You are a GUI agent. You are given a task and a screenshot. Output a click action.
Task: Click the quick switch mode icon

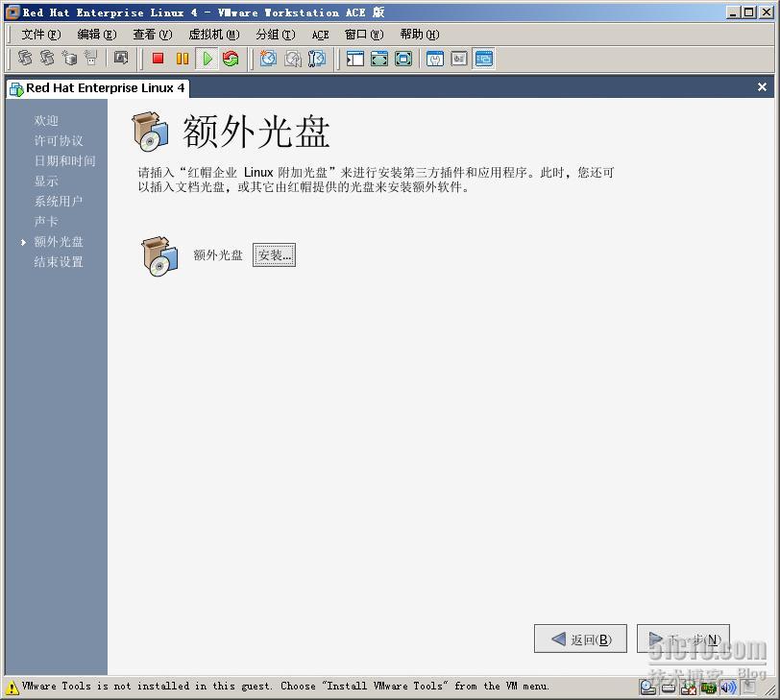[379, 59]
